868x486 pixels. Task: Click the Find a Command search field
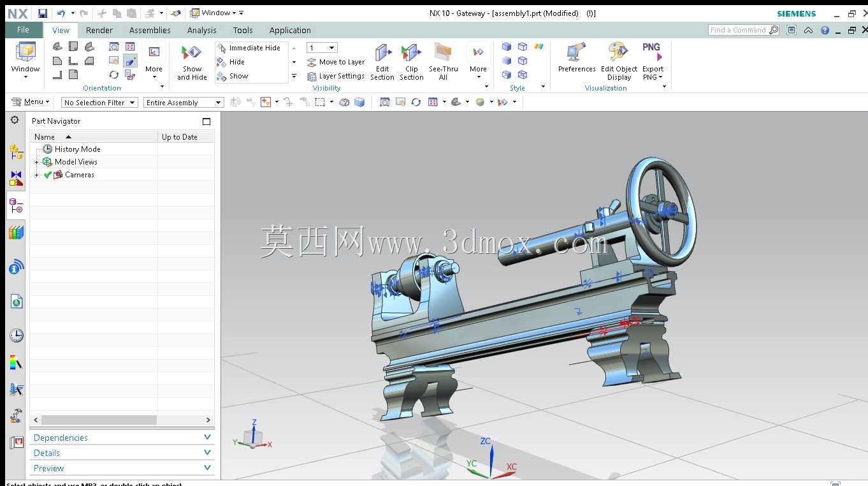744,30
